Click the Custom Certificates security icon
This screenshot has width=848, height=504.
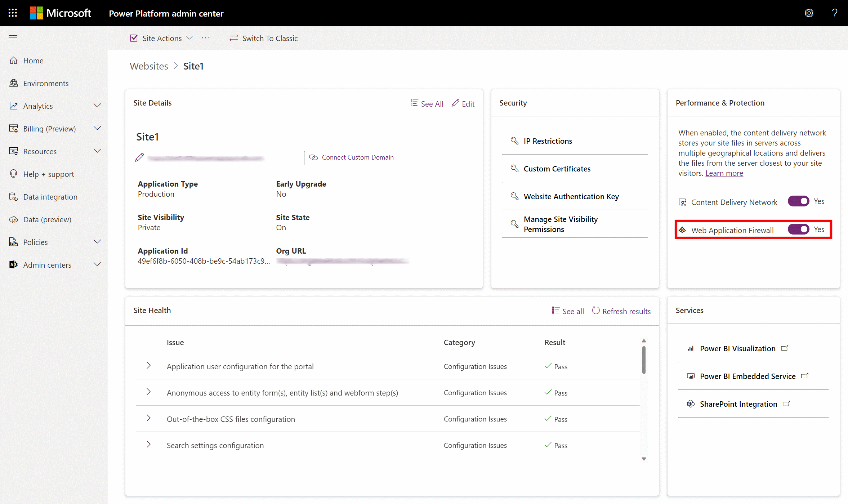[514, 169]
